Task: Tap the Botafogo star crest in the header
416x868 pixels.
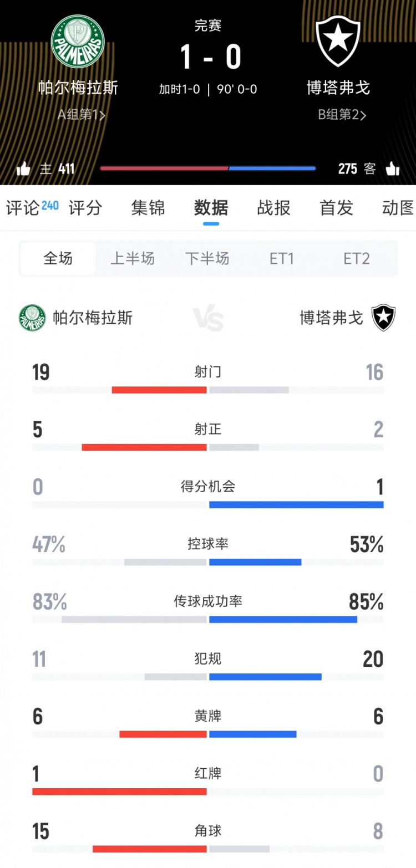Action: (338, 42)
